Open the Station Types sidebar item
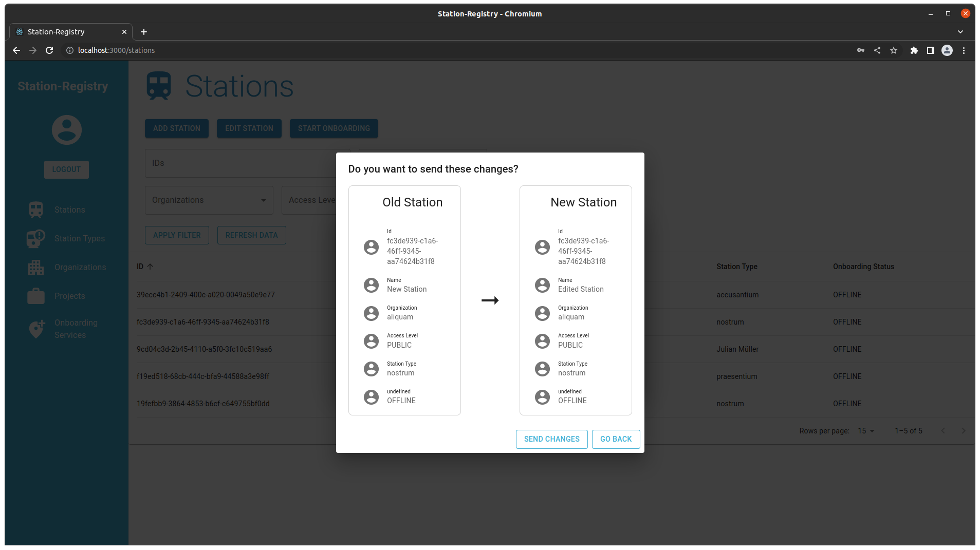 pyautogui.click(x=66, y=238)
